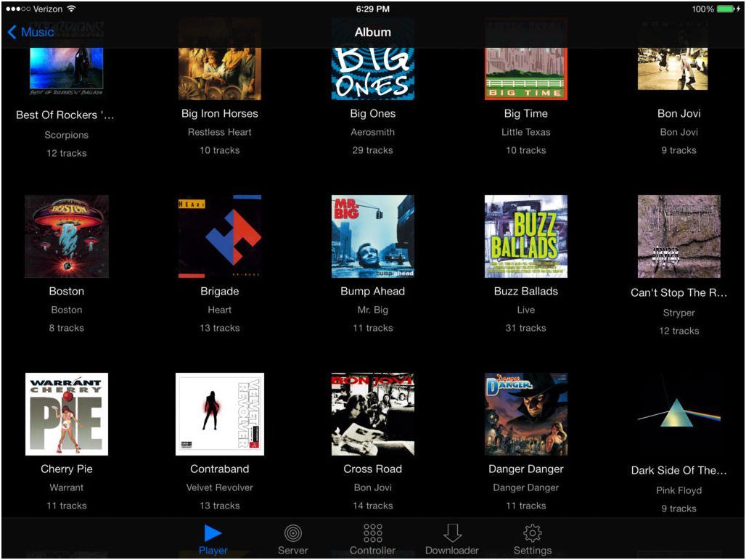Select Buzz Ballads album artwork

[x=526, y=236]
